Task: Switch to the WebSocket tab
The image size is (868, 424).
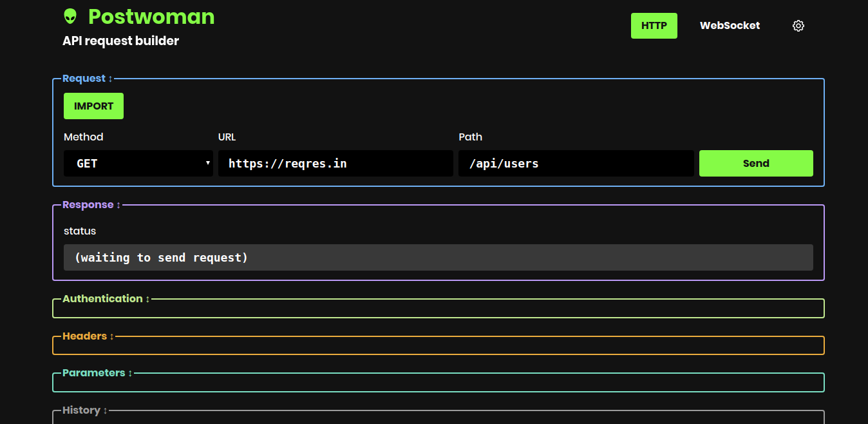Action: [x=730, y=26]
